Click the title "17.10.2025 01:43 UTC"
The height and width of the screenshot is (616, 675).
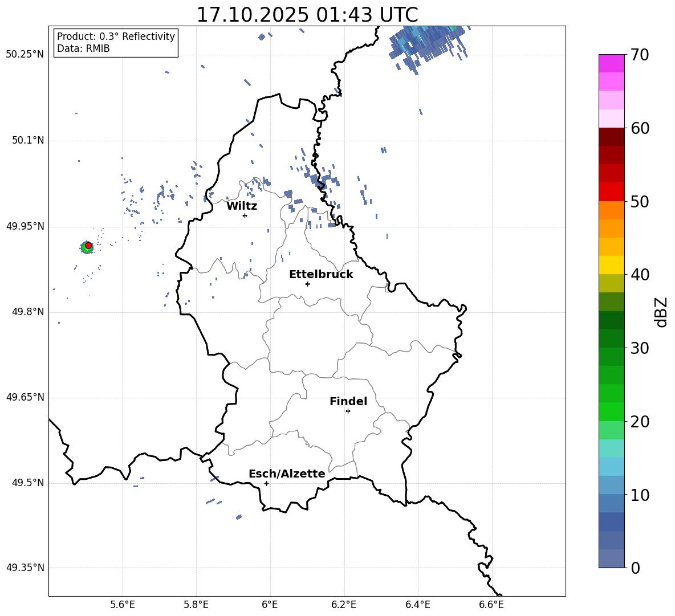(x=307, y=14)
